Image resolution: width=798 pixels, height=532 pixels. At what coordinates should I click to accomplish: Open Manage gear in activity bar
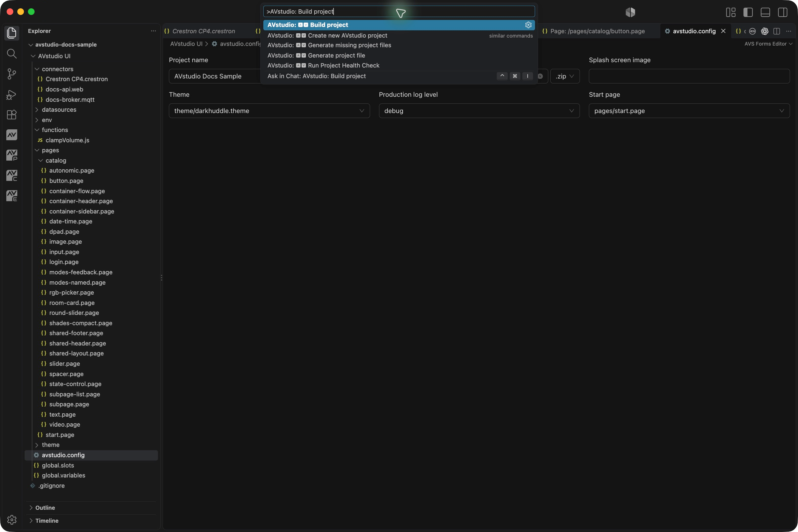pyautogui.click(x=12, y=519)
